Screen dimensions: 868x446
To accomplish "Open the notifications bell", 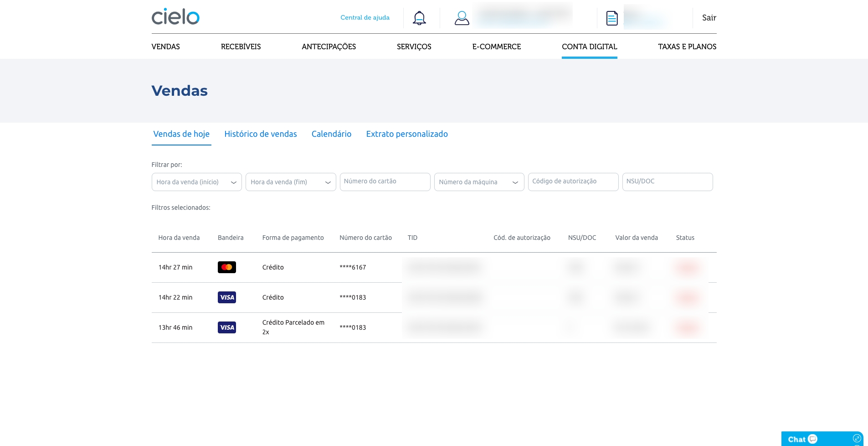I will click(x=419, y=18).
